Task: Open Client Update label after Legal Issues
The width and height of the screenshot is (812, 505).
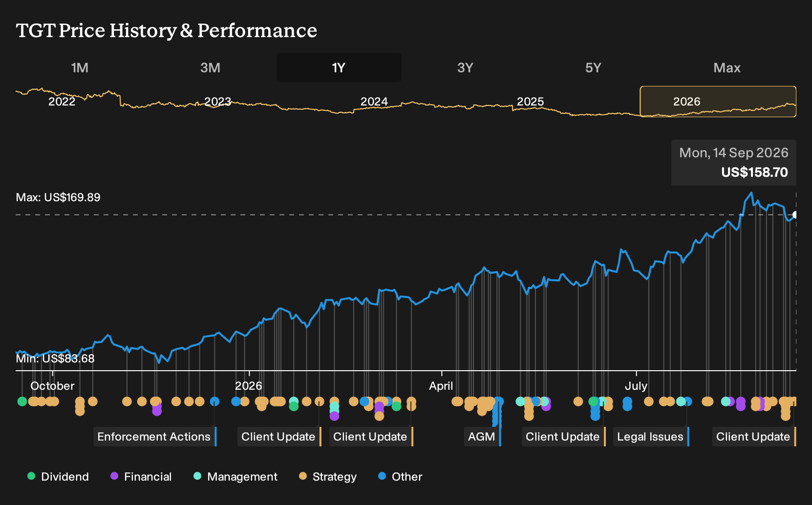Action: (754, 437)
